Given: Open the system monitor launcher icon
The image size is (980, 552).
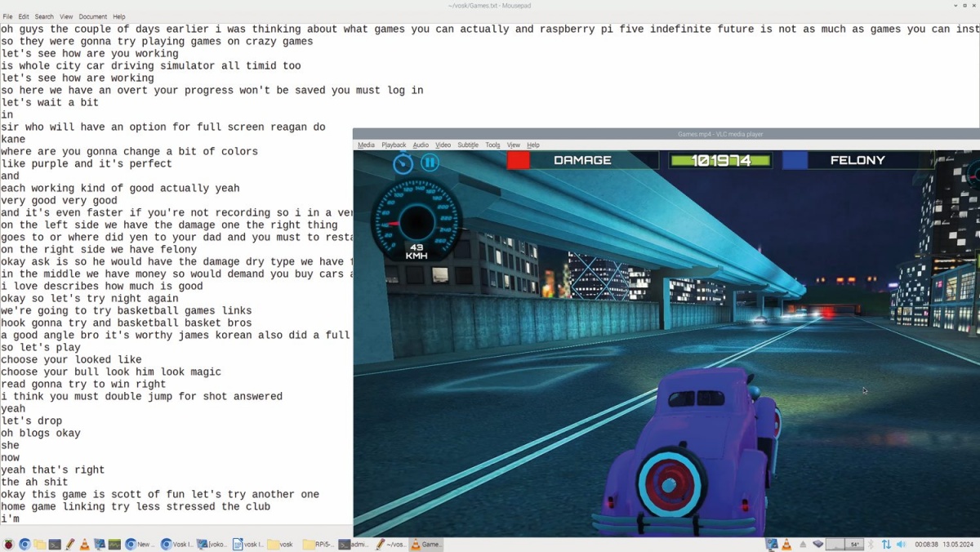Looking at the screenshot, I should 114,544.
